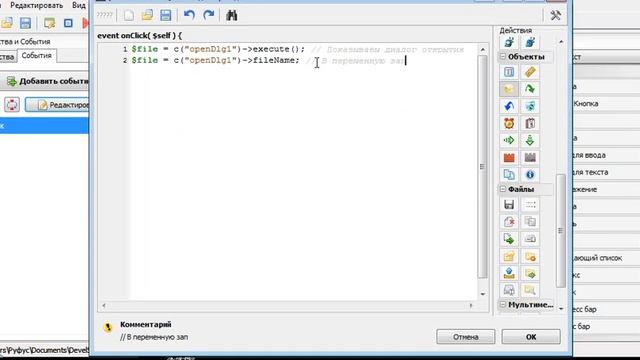Collapse the Объекты section
This screenshot has height=360, width=640.
[503, 57]
